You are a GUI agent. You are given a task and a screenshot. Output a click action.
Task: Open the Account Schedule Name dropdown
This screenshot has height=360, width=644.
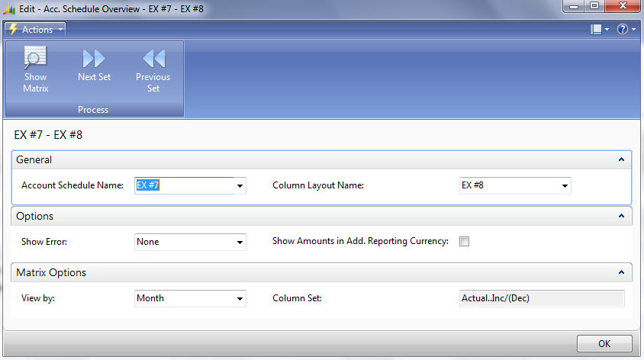pos(240,186)
